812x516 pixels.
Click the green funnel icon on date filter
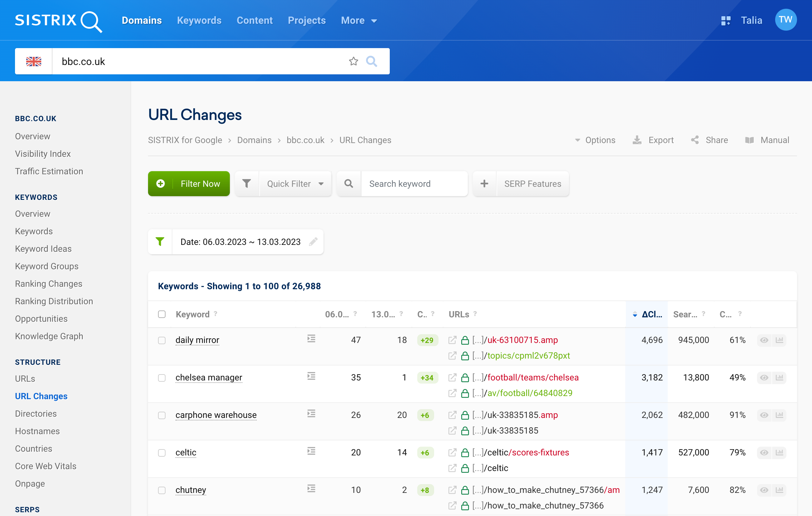click(x=160, y=241)
